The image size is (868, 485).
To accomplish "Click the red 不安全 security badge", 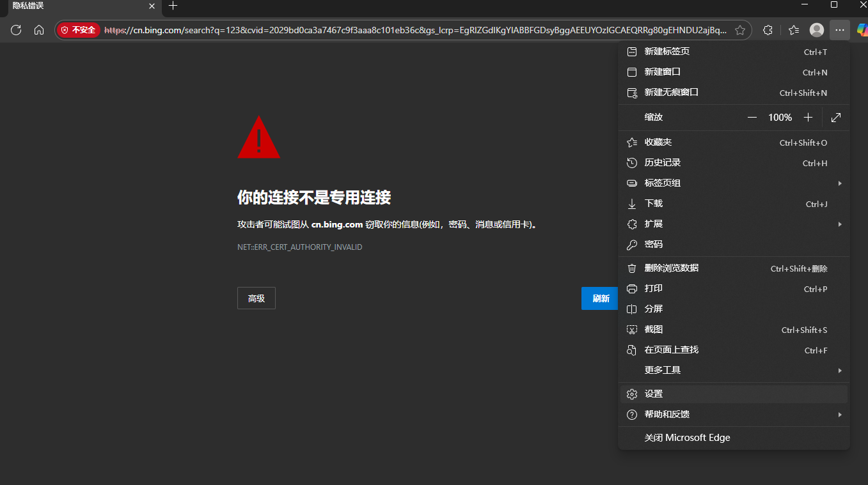I will [x=78, y=30].
